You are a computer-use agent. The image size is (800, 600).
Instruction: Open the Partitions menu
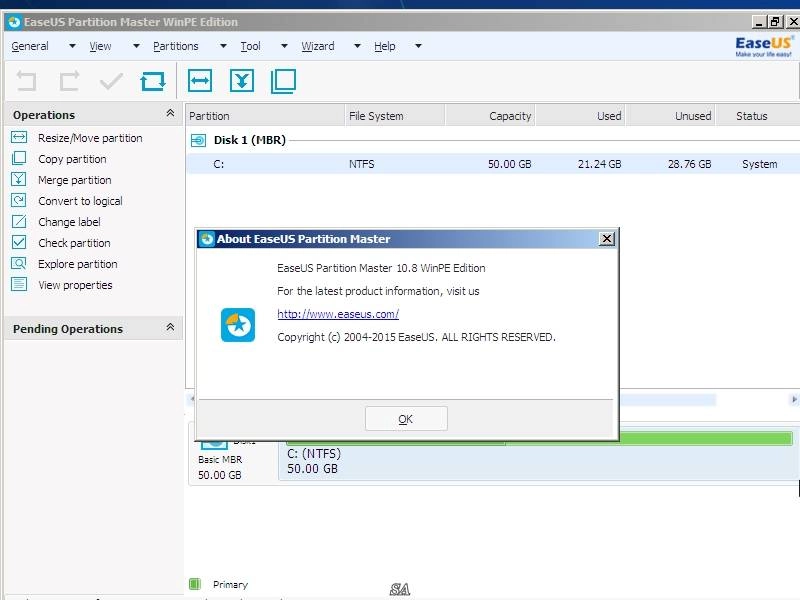click(x=176, y=46)
